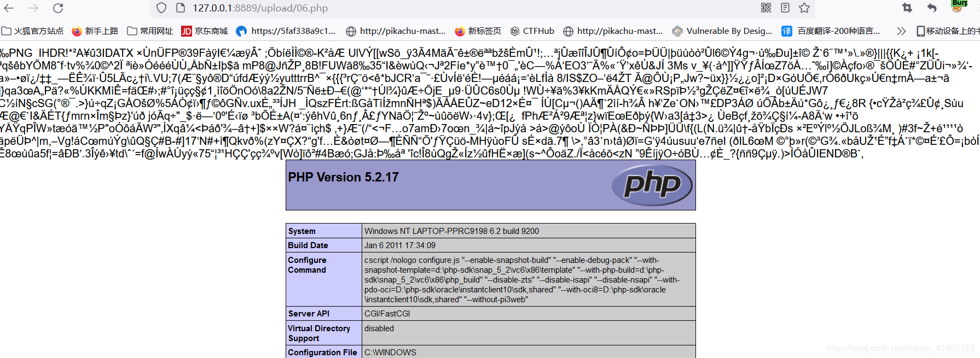980x358 pixels.
Task: Open the 常用网址 bookmark folder
Action: (150, 31)
